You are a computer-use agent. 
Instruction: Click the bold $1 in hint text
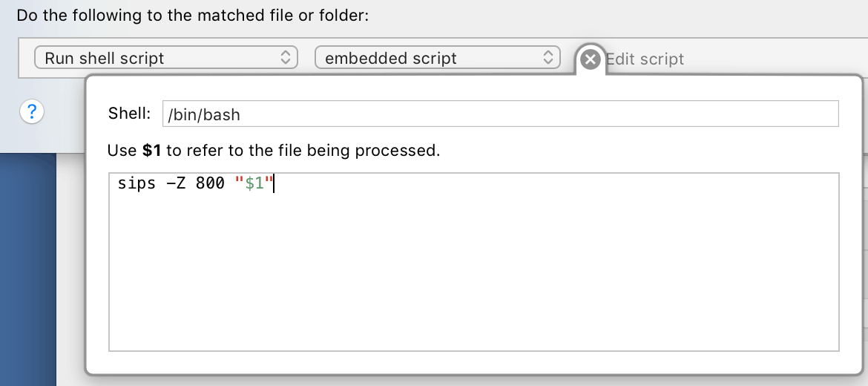151,150
